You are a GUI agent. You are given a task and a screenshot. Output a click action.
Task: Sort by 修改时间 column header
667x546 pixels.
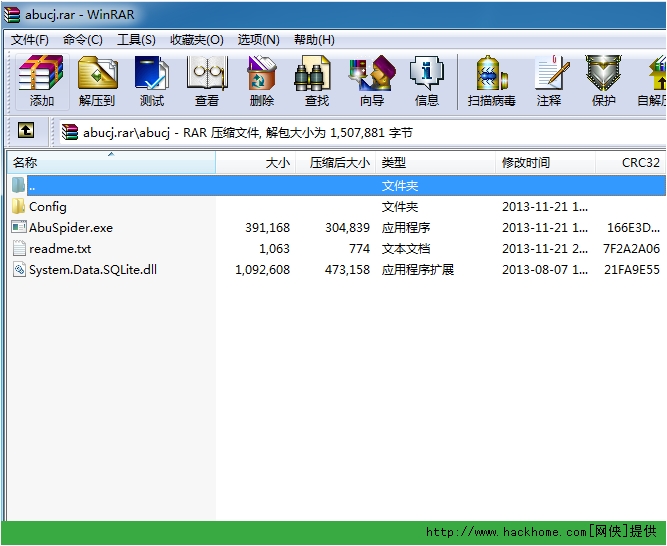pos(545,162)
